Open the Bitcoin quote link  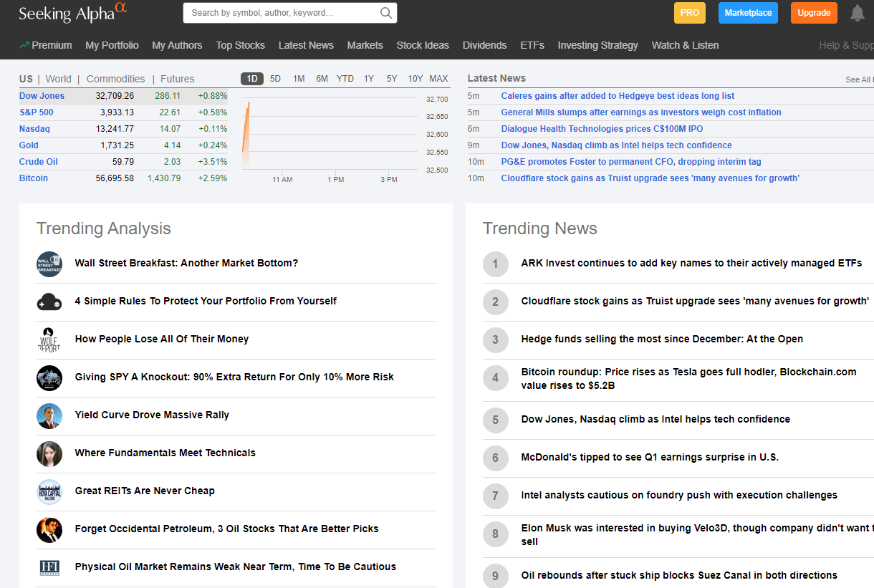34,178
